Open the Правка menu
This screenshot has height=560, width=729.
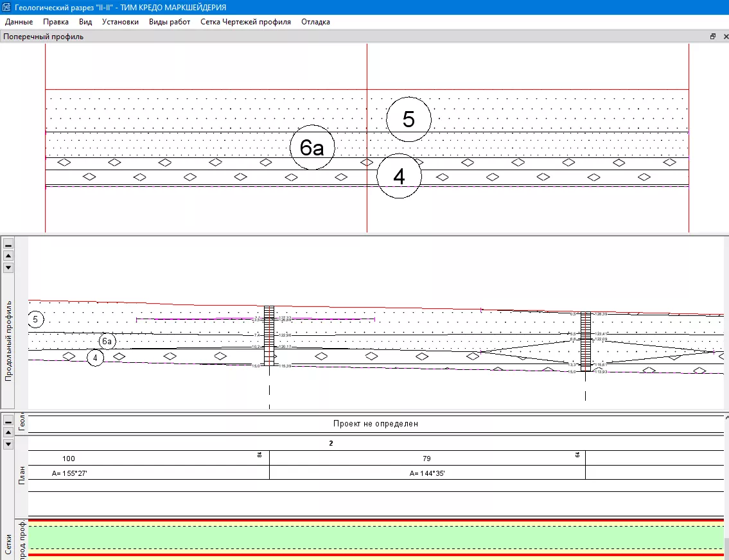click(56, 22)
